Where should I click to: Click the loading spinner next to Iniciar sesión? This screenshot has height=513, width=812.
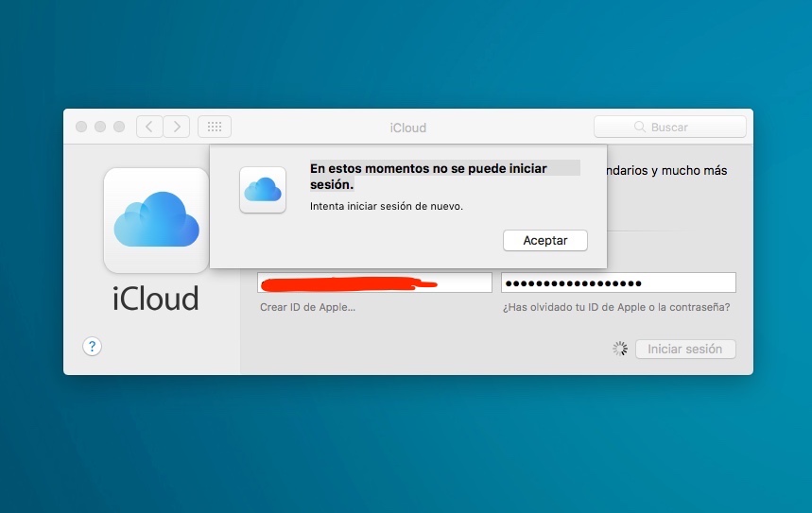pyautogui.click(x=620, y=349)
